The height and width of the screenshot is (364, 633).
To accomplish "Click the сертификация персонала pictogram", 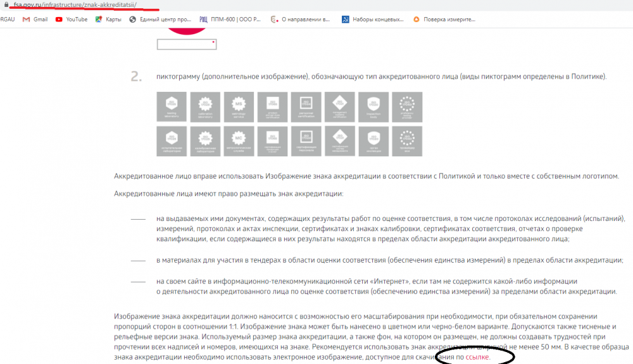I will pyautogui.click(x=306, y=141).
